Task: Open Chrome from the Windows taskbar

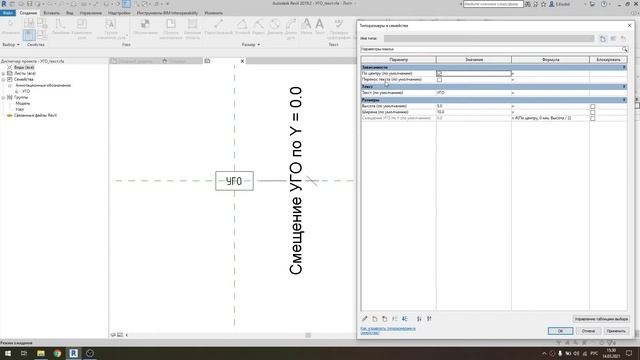Action: point(57,353)
